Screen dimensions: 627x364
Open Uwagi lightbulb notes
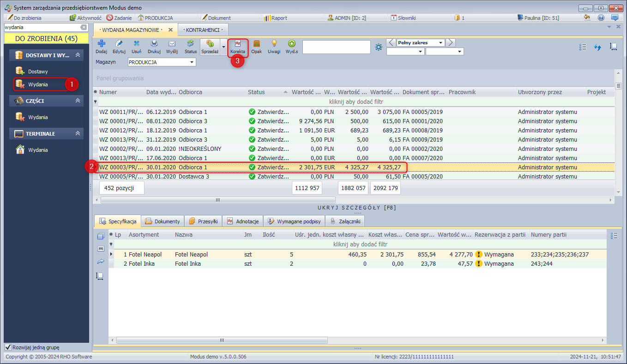point(274,44)
